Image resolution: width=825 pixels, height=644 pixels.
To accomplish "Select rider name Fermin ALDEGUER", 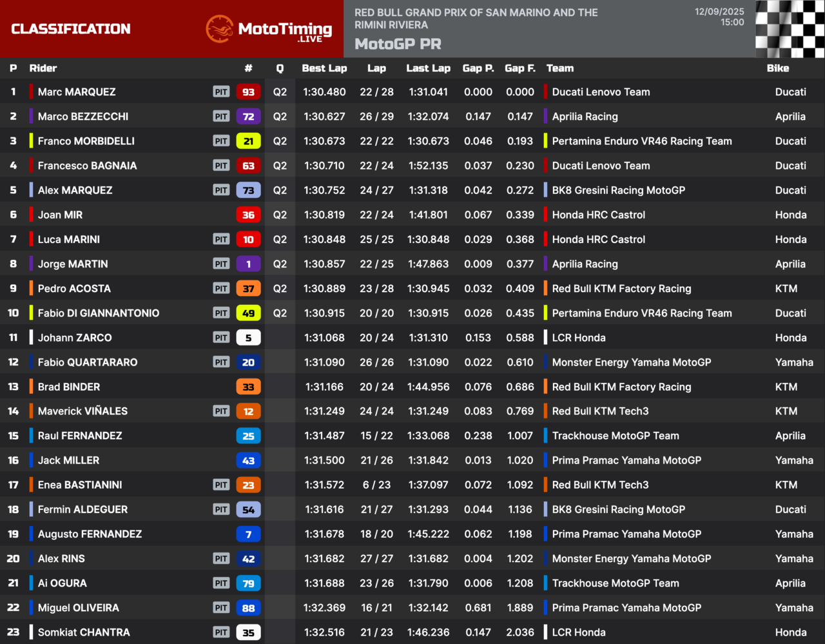I will [x=83, y=509].
